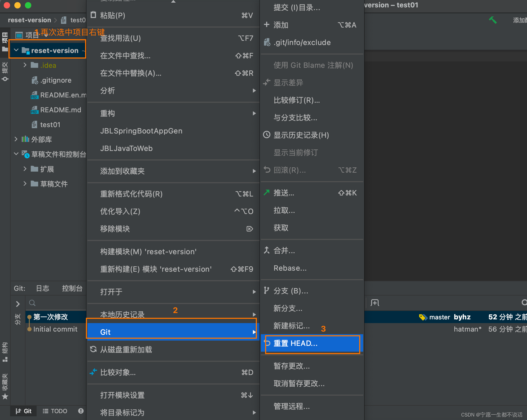The width and height of the screenshot is (527, 420).
Task: Click the merge icon beside 合并
Action: (x=267, y=250)
